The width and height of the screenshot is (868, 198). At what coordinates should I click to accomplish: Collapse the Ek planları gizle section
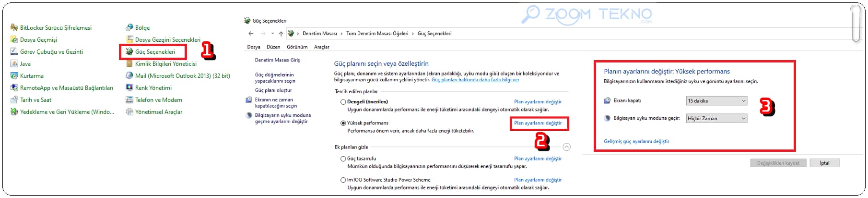[x=566, y=147]
